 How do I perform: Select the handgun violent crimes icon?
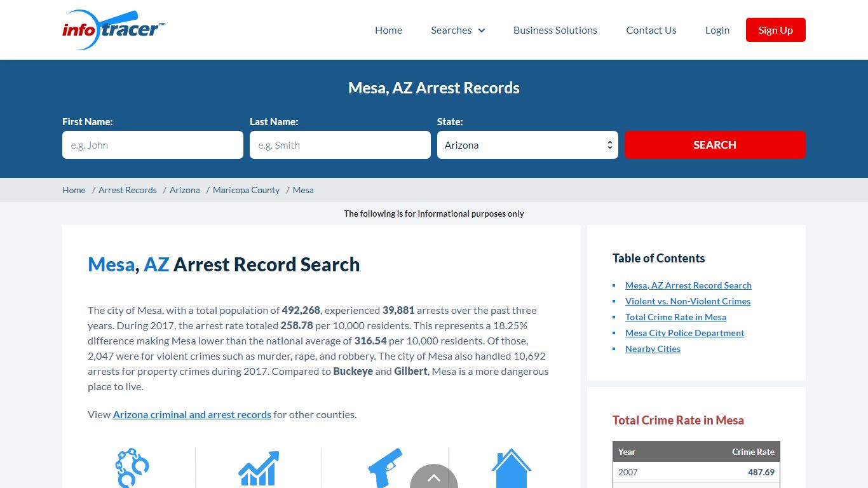point(385,468)
